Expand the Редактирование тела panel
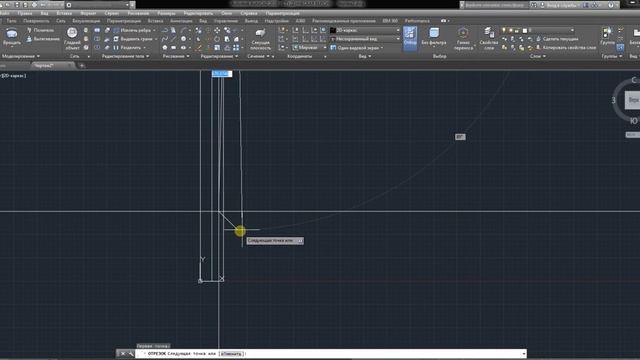 pyautogui.click(x=125, y=56)
